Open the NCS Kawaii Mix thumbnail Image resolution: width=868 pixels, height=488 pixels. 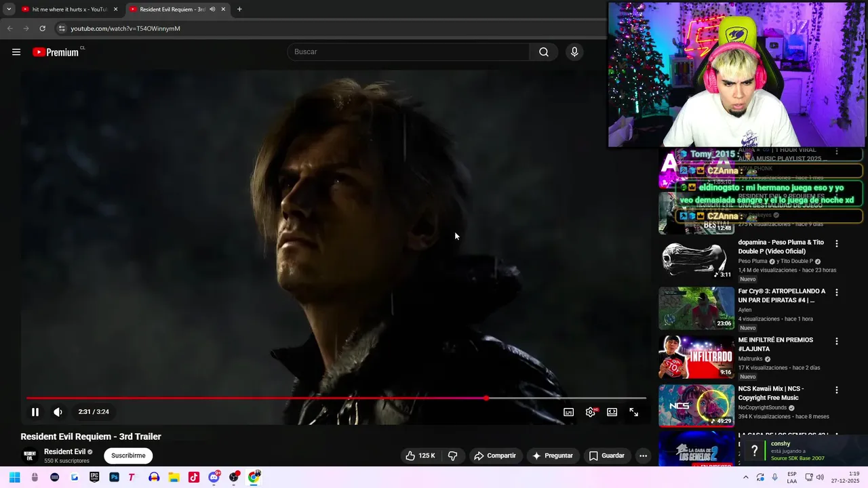(696, 405)
